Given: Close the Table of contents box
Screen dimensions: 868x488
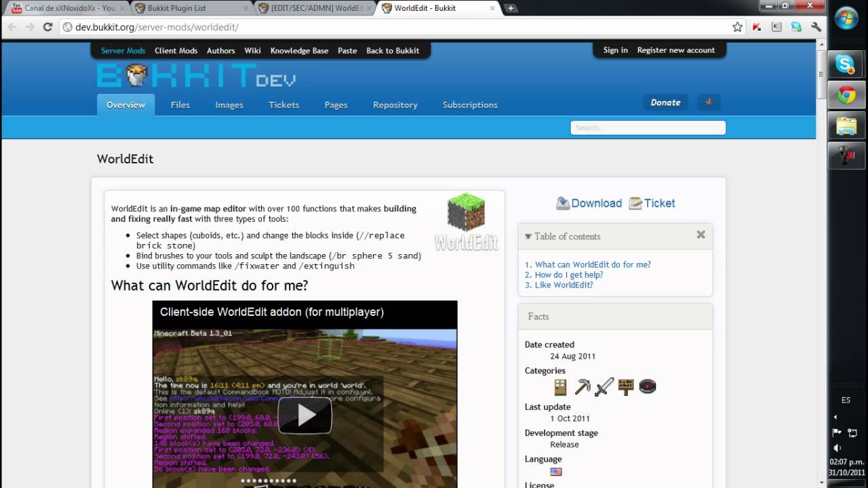Looking at the screenshot, I should coord(701,235).
